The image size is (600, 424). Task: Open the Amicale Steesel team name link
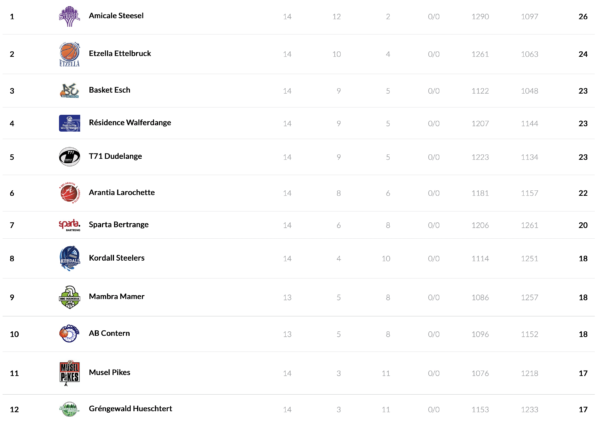click(115, 17)
